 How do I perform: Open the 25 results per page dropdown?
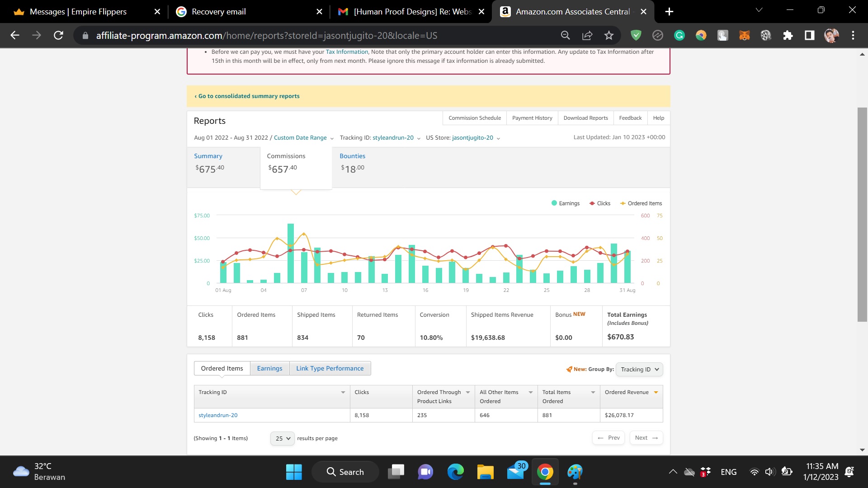(x=283, y=438)
